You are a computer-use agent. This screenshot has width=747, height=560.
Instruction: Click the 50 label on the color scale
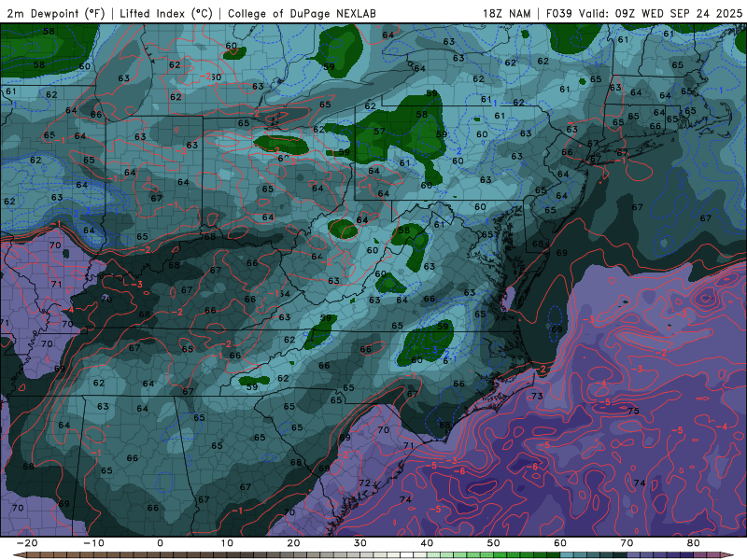click(494, 543)
